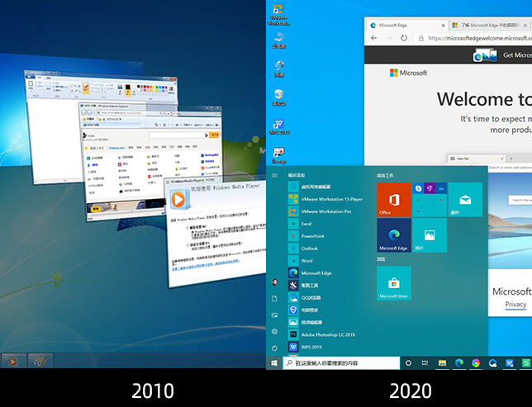Launch VMware Workstation 15 Player from Start list
The height and width of the screenshot is (407, 532).
(x=325, y=199)
